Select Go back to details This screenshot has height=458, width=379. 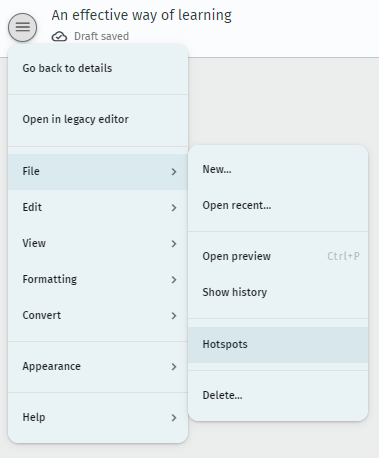coord(98,68)
